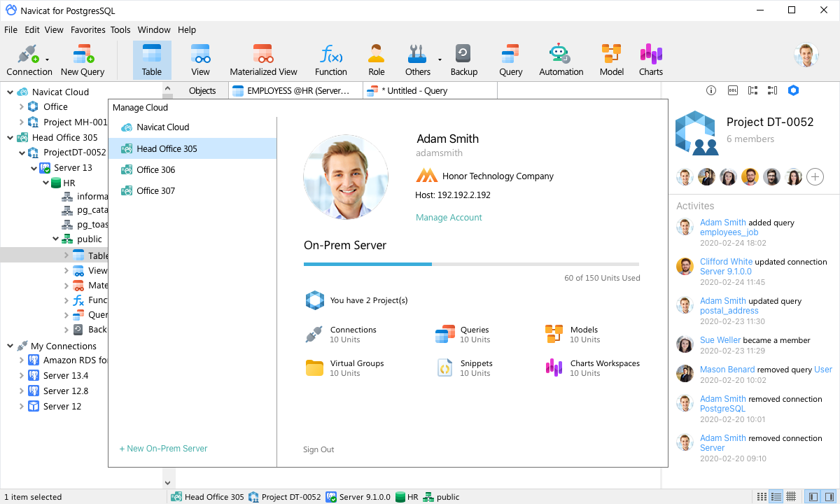
Task: Add a member with the plus circle
Action: (815, 177)
